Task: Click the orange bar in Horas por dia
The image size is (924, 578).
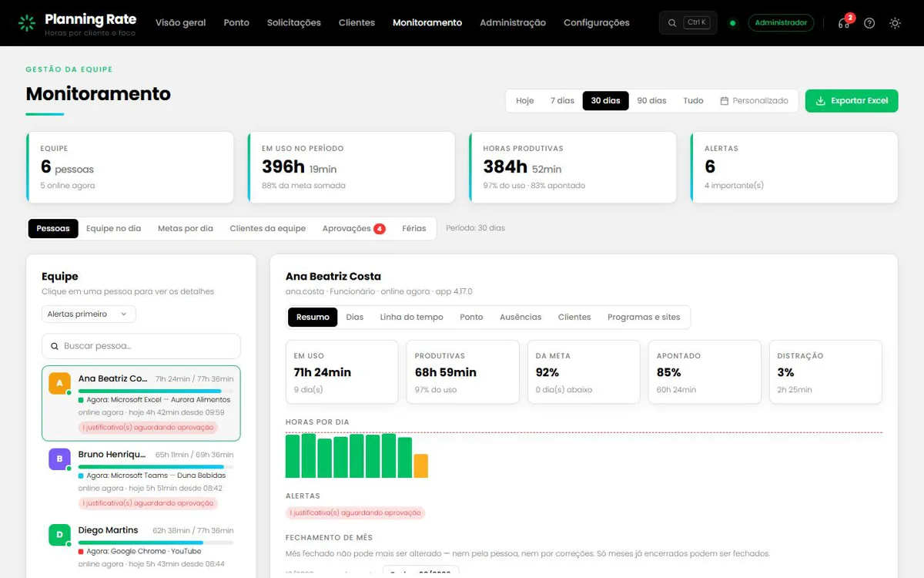Action: click(x=420, y=466)
